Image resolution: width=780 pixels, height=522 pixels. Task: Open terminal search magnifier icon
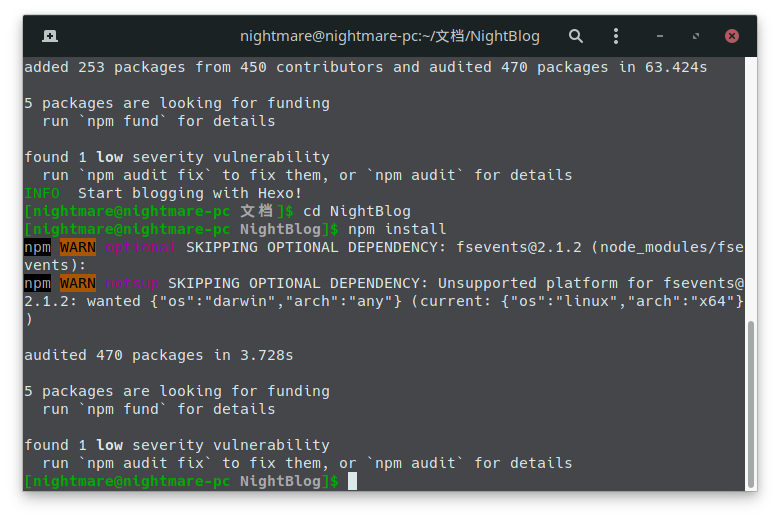click(576, 36)
